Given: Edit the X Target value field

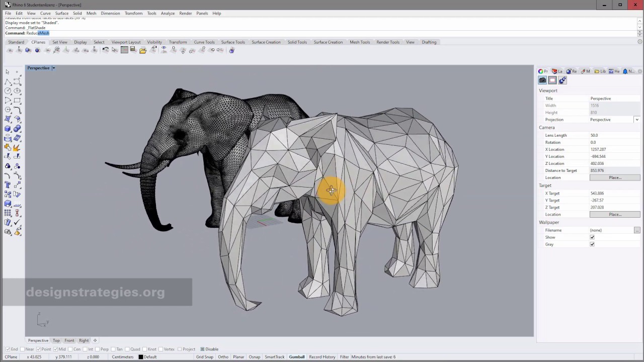Looking at the screenshot, I should point(614,193).
